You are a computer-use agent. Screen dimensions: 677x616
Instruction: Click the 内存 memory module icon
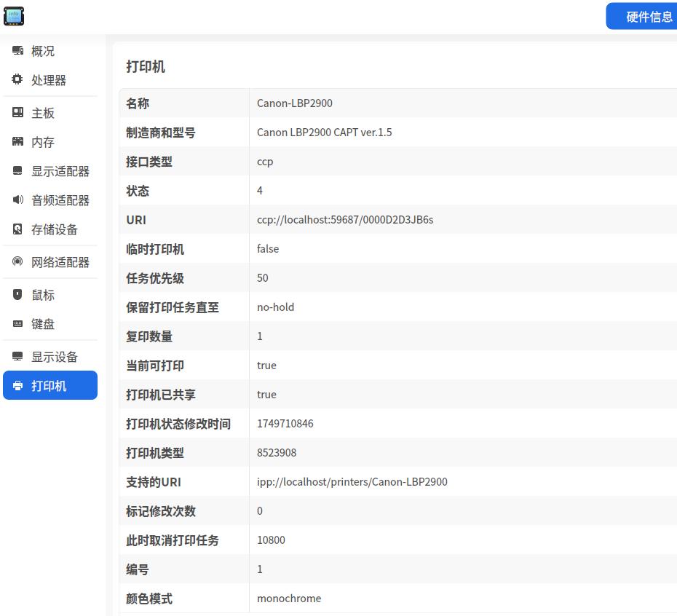pos(17,141)
